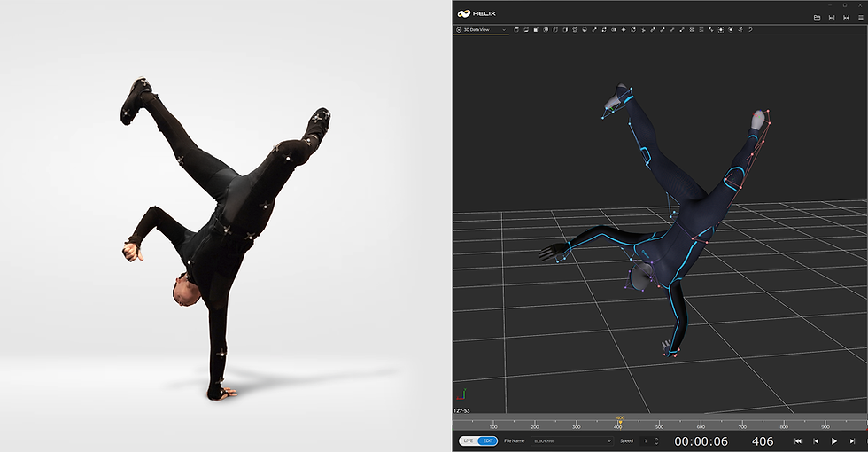Open the hamburger menu in Helix header

pos(860,18)
